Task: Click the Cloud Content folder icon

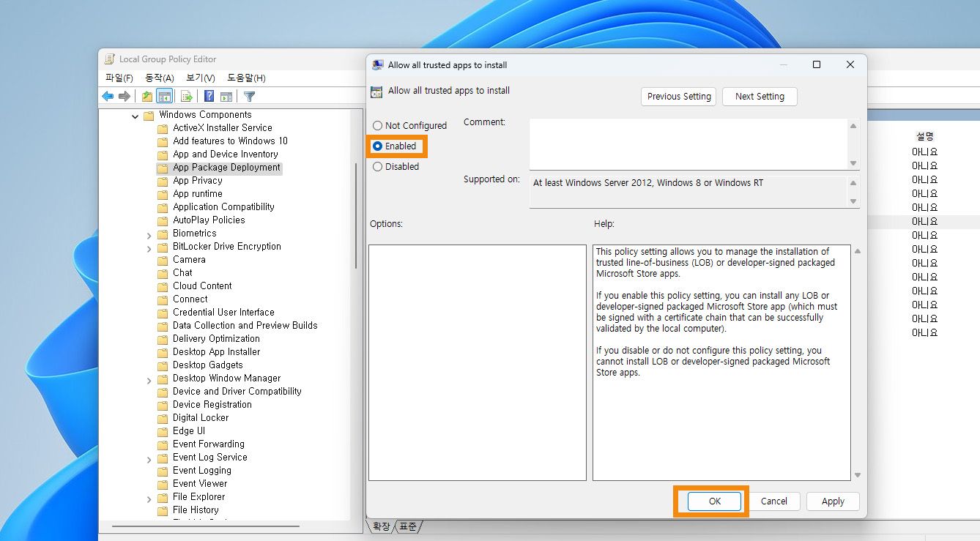Action: (163, 286)
